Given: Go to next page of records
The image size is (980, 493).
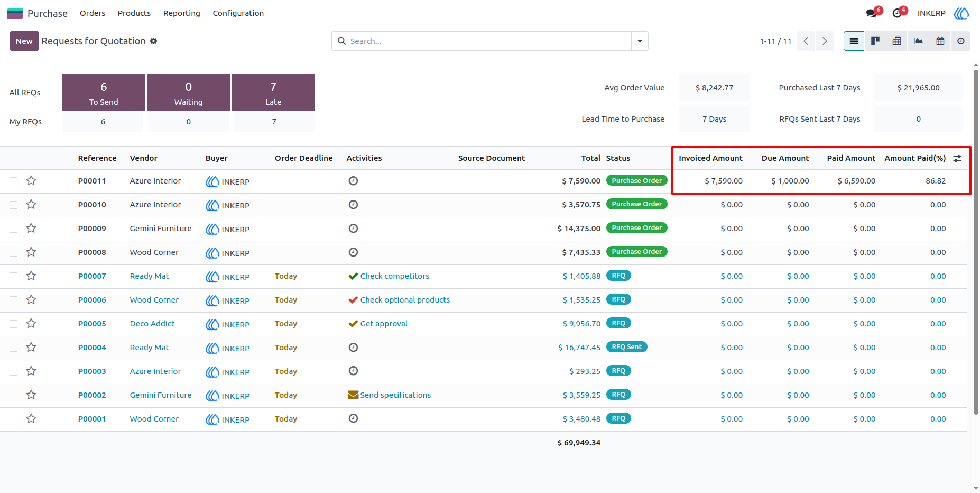Looking at the screenshot, I should click(x=825, y=41).
